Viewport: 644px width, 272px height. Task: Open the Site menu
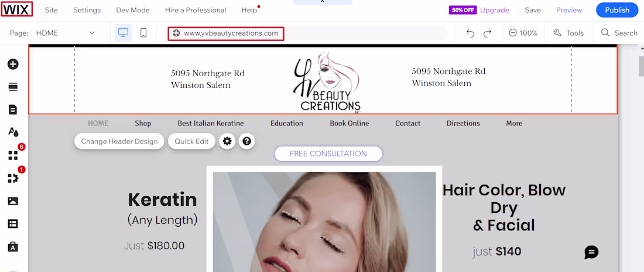52,11
